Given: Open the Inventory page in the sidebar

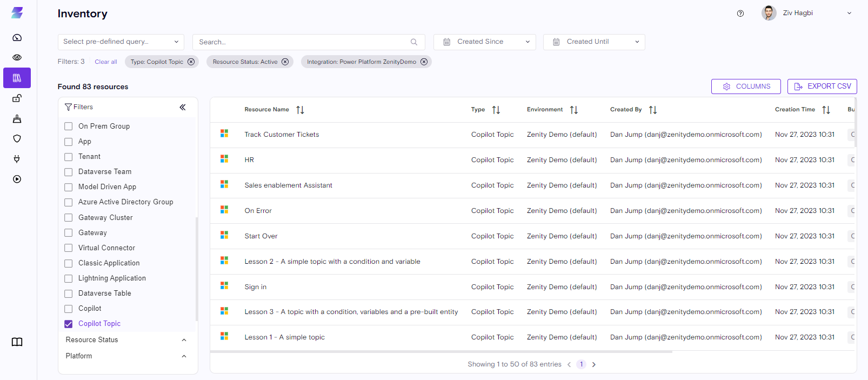Looking at the screenshot, I should click(x=17, y=78).
